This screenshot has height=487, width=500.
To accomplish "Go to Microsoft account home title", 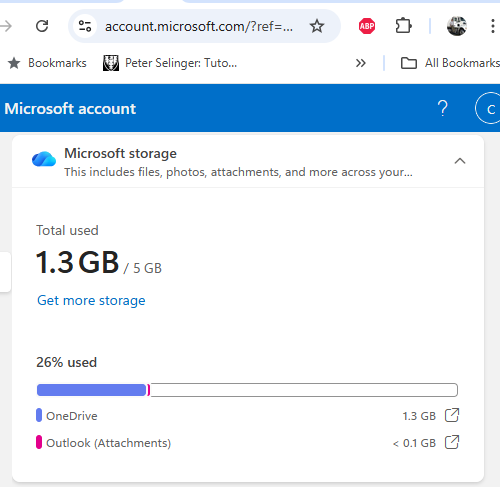I will click(70, 109).
